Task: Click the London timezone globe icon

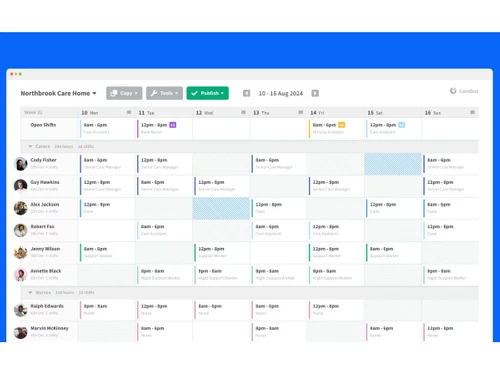Action: (x=453, y=91)
